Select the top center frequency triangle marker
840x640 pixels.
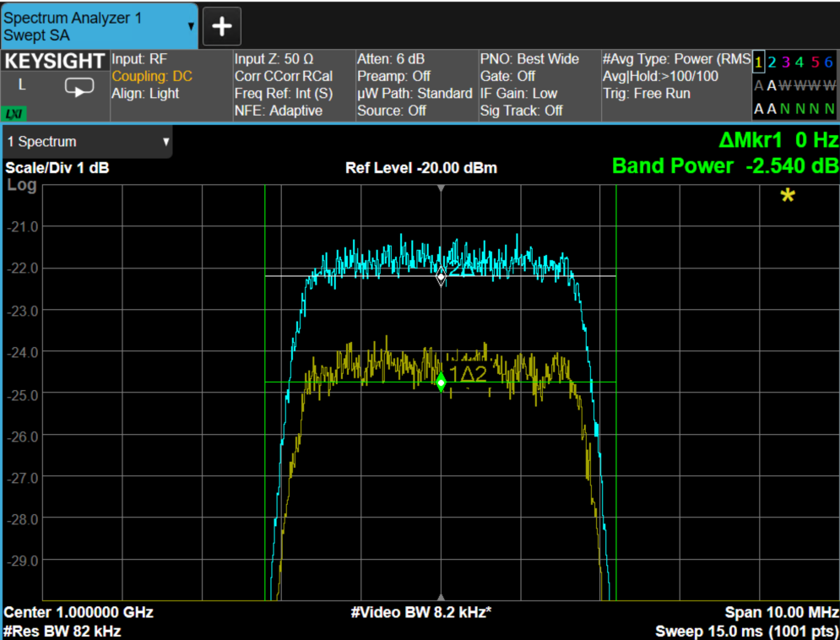(441, 188)
